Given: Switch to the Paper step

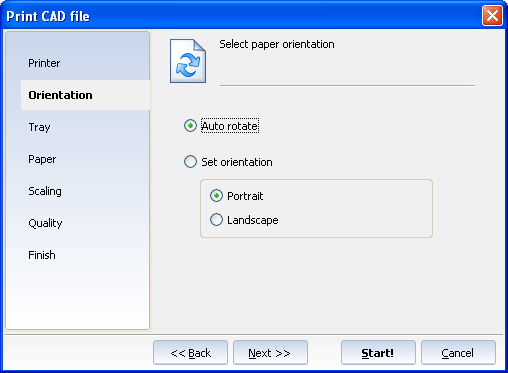Looking at the screenshot, I should [x=42, y=159].
